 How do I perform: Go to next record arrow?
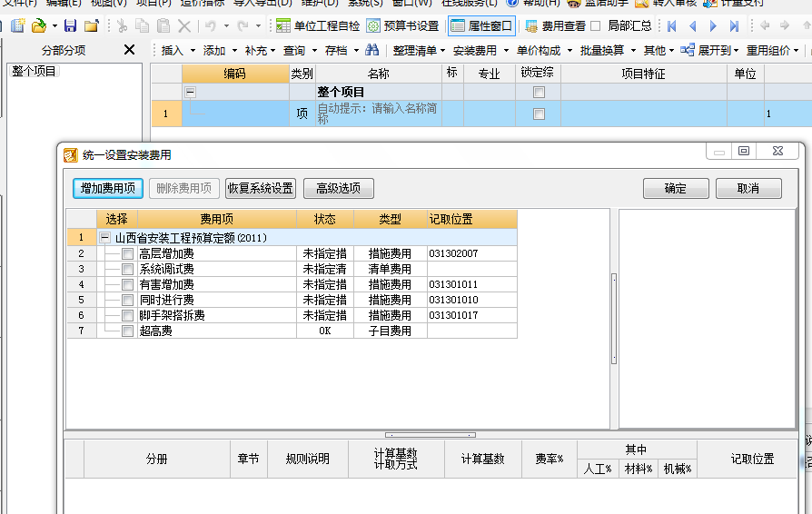tap(713, 25)
